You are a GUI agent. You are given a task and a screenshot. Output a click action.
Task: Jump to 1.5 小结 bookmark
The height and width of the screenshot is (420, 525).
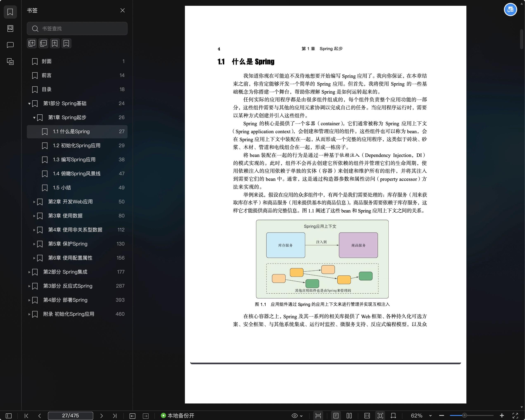coord(77,187)
